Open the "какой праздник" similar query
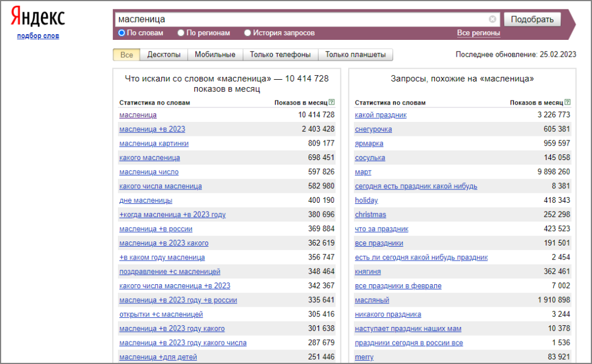Image resolution: width=592 pixels, height=364 pixels. tap(380, 115)
